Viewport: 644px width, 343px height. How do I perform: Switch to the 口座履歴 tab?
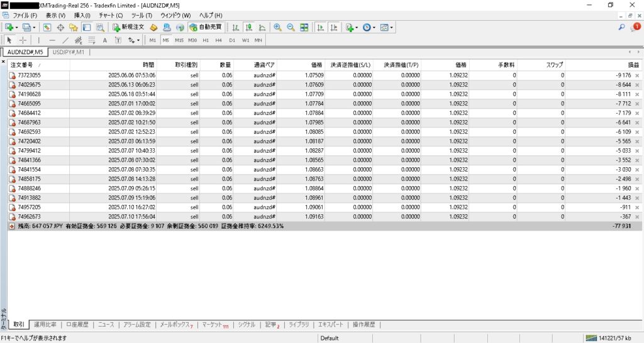click(79, 325)
